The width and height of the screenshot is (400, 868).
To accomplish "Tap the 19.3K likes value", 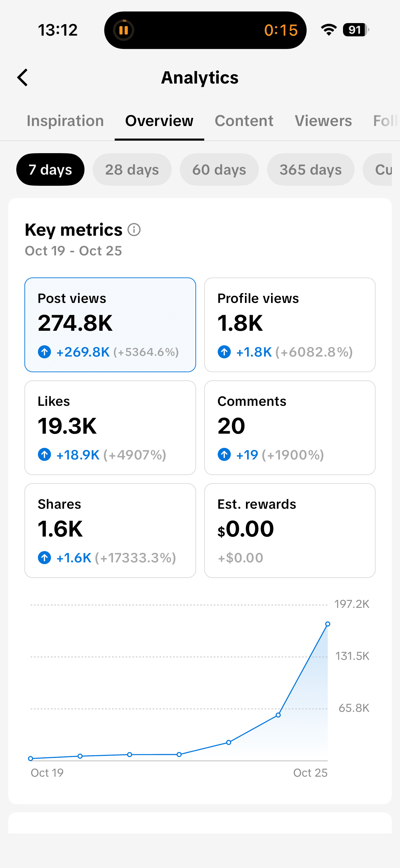I will point(67,426).
